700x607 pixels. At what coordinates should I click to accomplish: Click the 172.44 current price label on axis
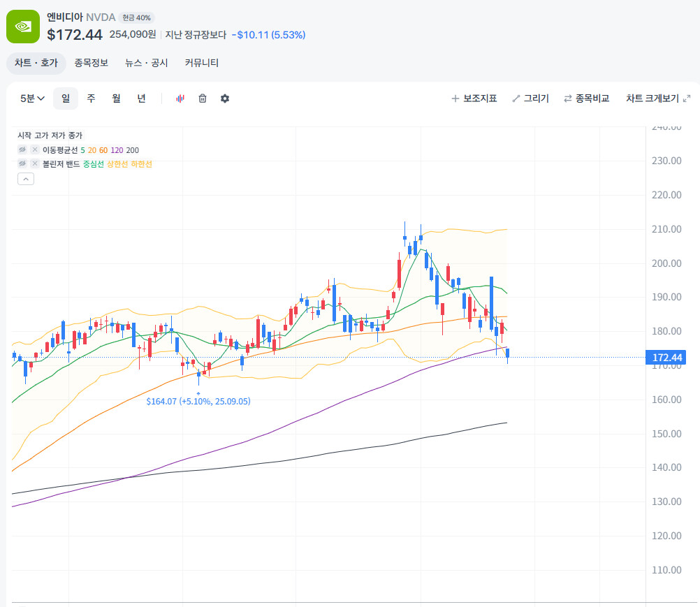point(666,358)
